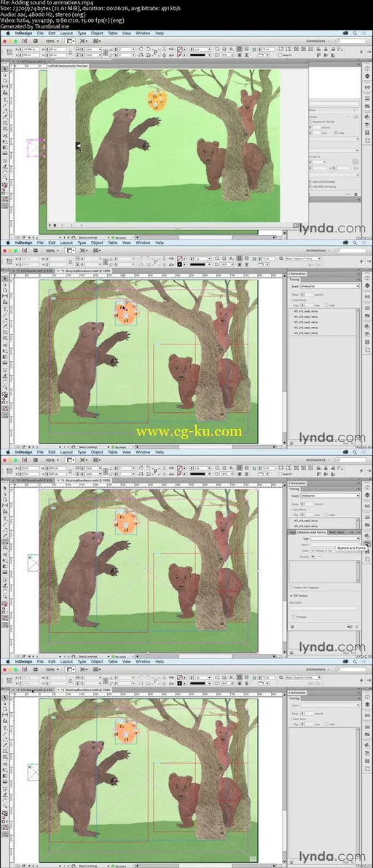Click Convert to Button icon, Buttons and Forms
Screen dimensions: 373x868
349,626
